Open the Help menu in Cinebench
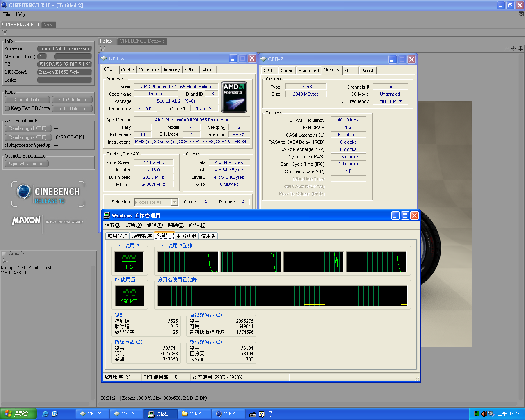 click(x=20, y=14)
